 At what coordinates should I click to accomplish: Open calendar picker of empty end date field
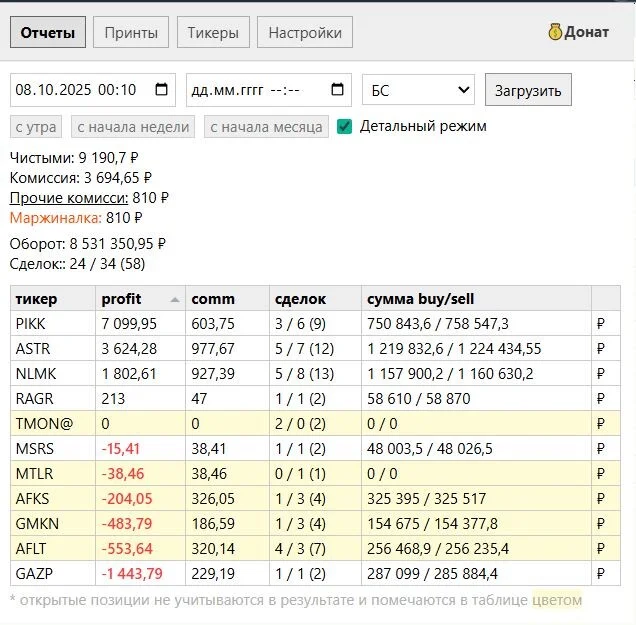coord(337,89)
